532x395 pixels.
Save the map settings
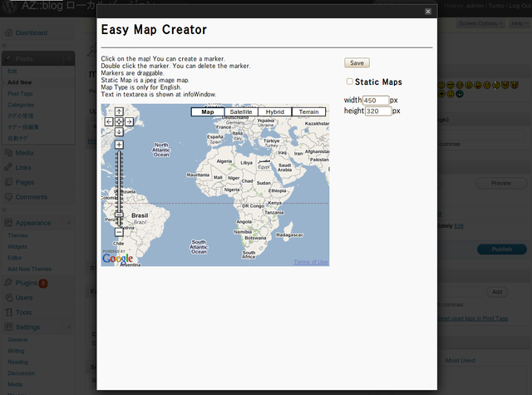(x=357, y=62)
